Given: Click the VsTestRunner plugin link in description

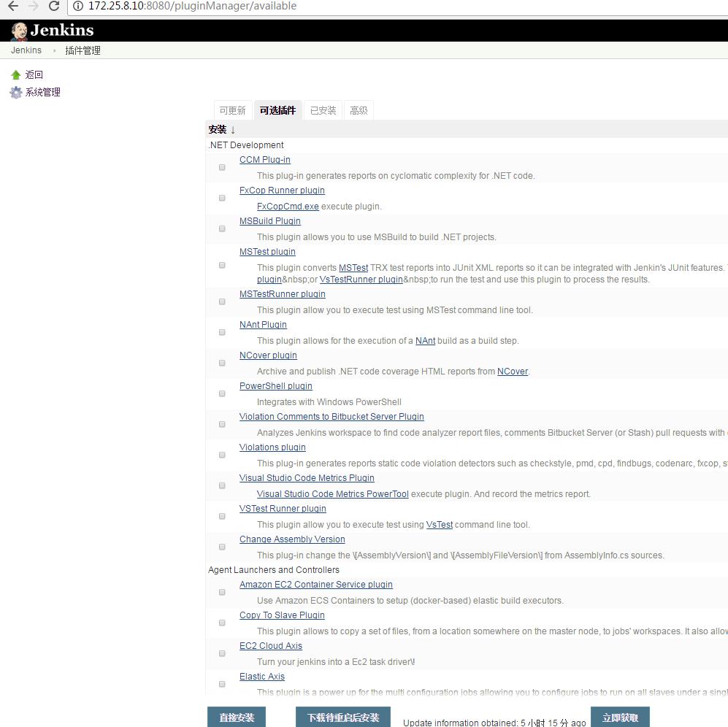Looking at the screenshot, I should (x=361, y=280).
